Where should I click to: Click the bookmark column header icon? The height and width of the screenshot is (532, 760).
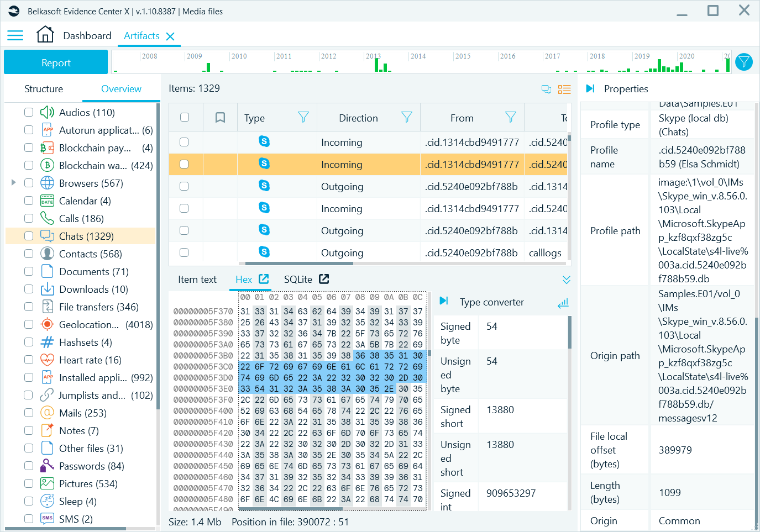point(220,117)
